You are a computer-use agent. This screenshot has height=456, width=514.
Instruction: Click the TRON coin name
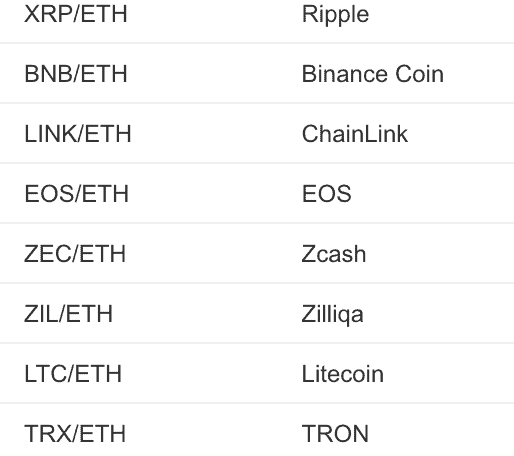click(335, 434)
